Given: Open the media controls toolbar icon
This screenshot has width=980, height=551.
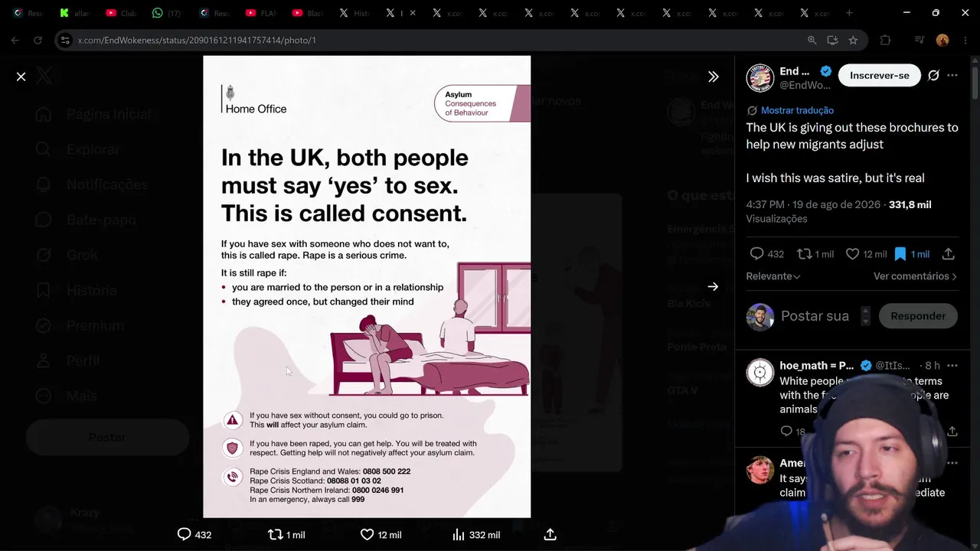Looking at the screenshot, I should [920, 40].
